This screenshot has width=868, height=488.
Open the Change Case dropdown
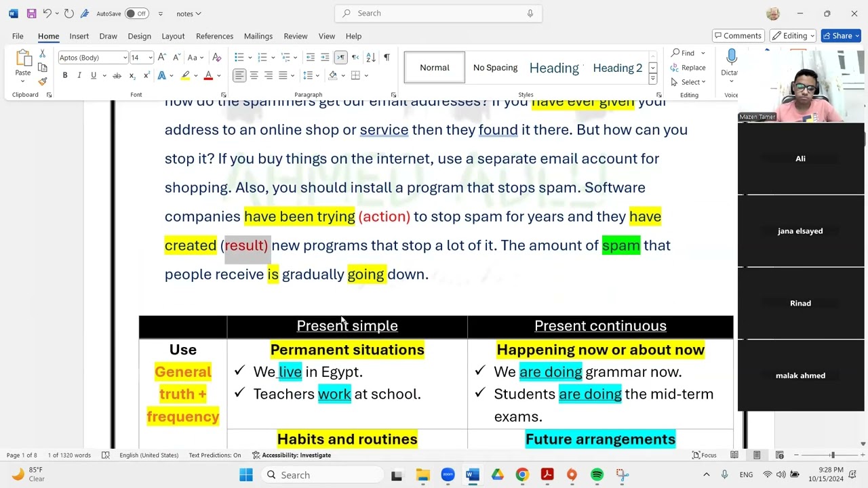[195, 58]
